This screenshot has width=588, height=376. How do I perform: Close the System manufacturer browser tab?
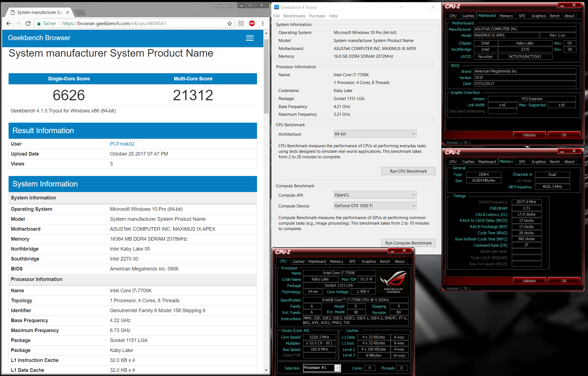pos(68,12)
